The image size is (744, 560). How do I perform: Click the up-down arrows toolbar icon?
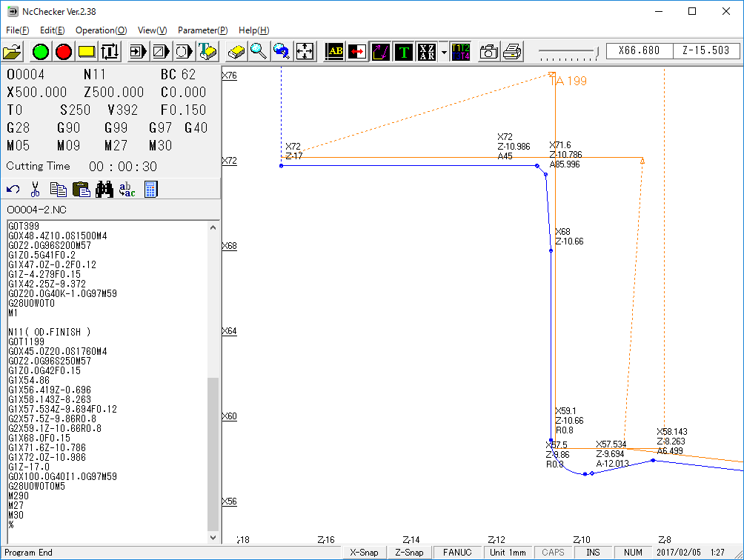point(110,51)
